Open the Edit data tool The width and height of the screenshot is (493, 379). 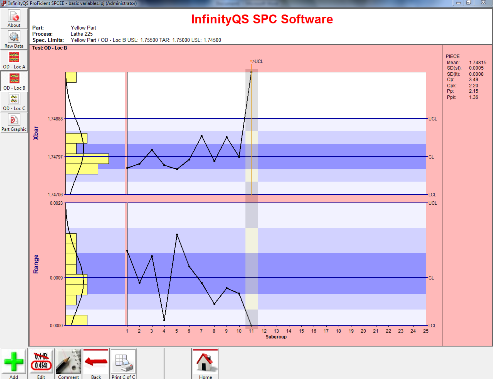(x=41, y=364)
